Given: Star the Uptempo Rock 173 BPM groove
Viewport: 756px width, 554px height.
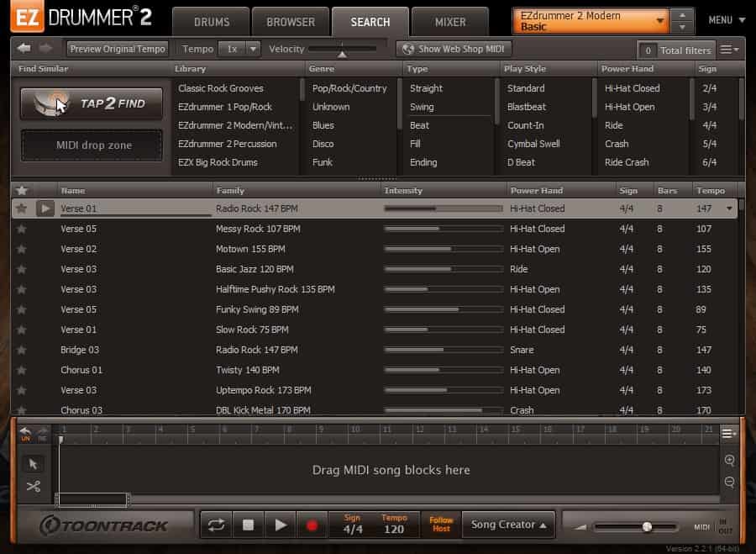Looking at the screenshot, I should tap(21, 390).
